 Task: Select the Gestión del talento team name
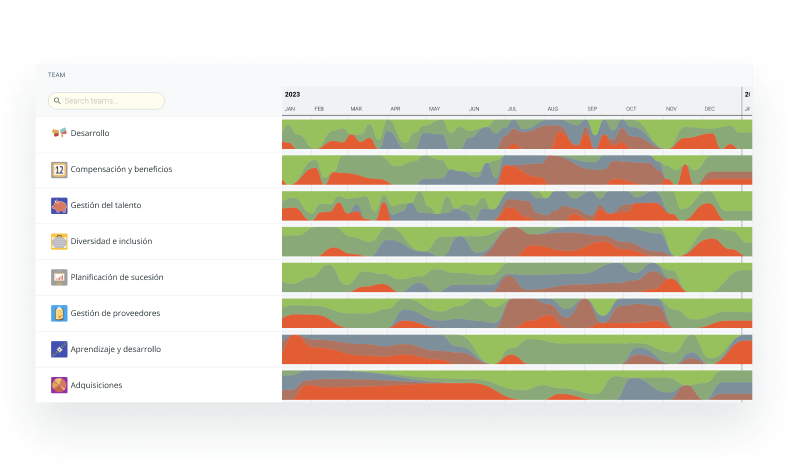coord(106,205)
